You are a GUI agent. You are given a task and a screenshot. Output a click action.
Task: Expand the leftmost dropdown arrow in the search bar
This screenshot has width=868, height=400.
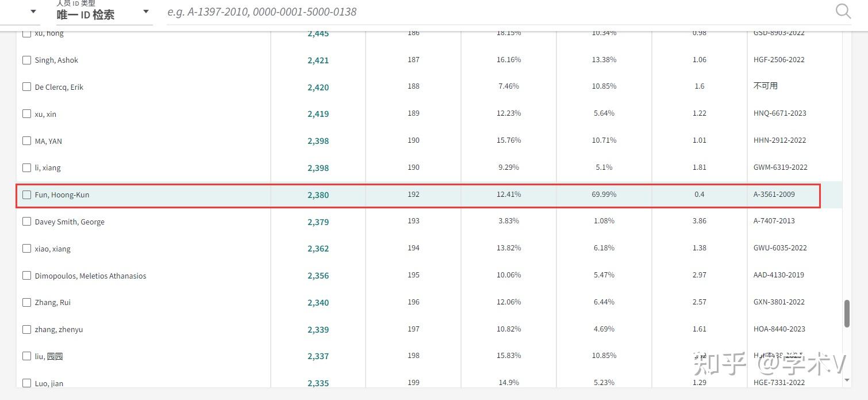point(33,12)
